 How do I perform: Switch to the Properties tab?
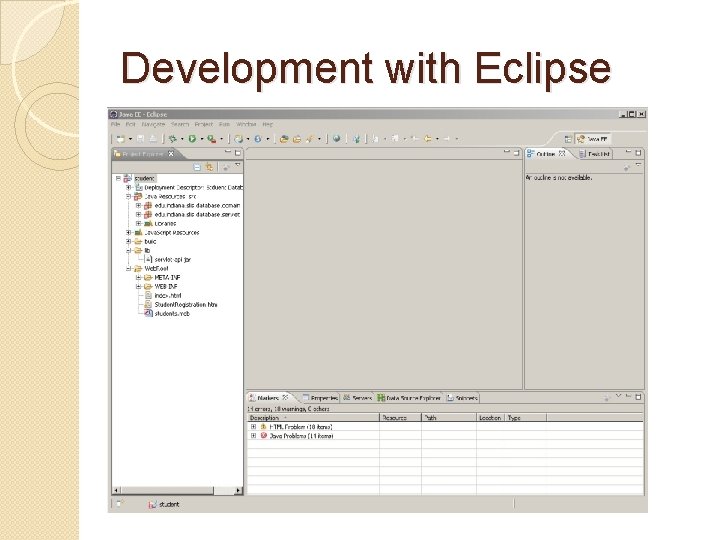tap(320, 398)
